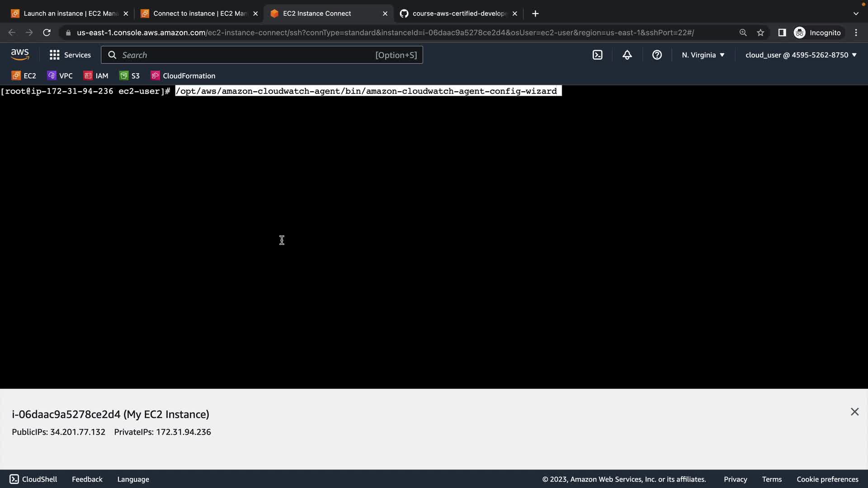Screen dimensions: 868x488
Task: Expand the N. Virginia region dropdown
Action: [703, 55]
